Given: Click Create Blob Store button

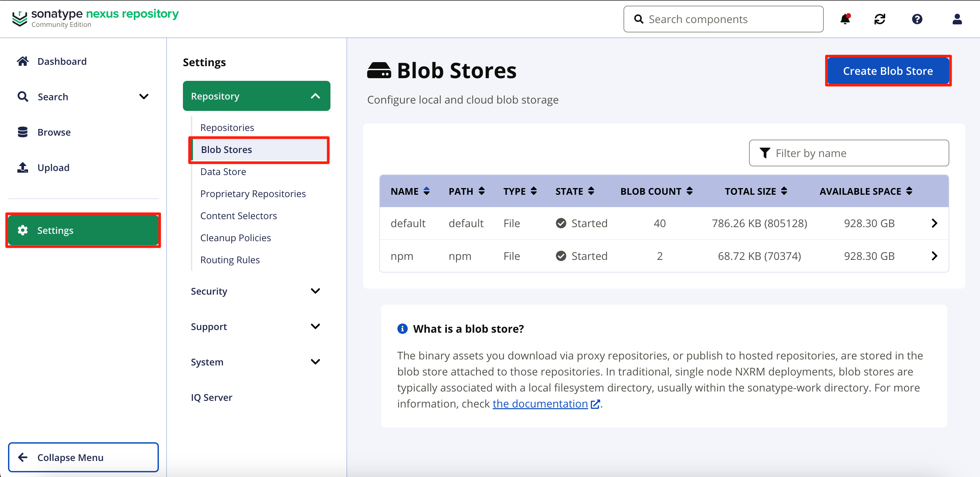Looking at the screenshot, I should click(888, 71).
